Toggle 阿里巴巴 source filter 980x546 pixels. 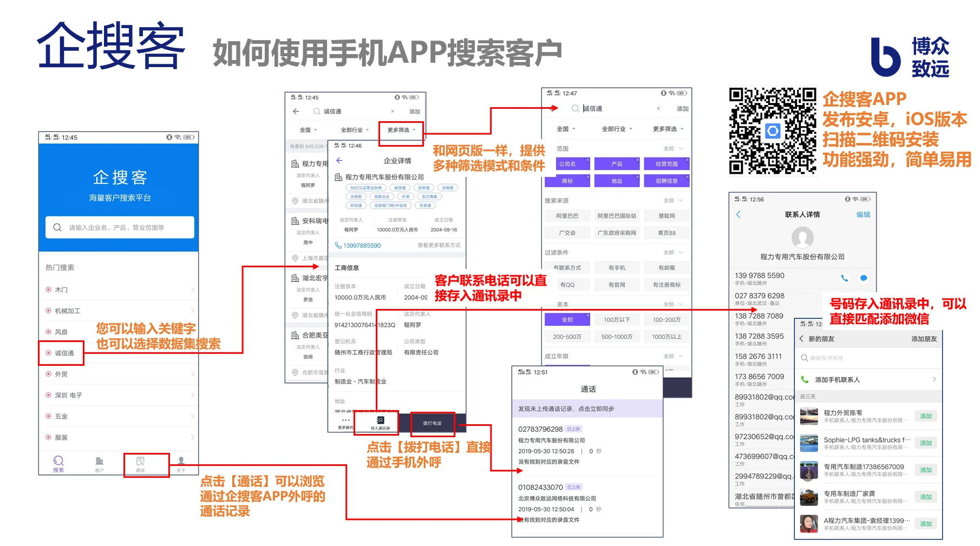567,215
